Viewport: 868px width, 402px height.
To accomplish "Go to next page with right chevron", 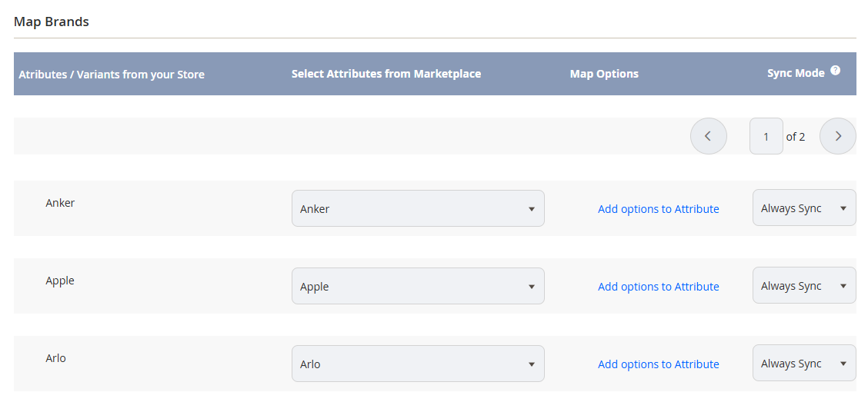I will tap(837, 136).
